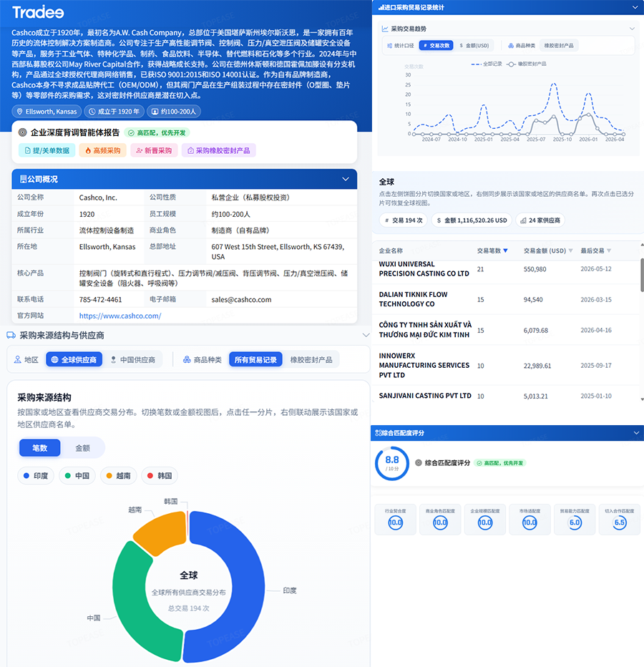Collapse the 综合匹配度评分 panel
This screenshot has width=644, height=667.
pyautogui.click(x=636, y=433)
